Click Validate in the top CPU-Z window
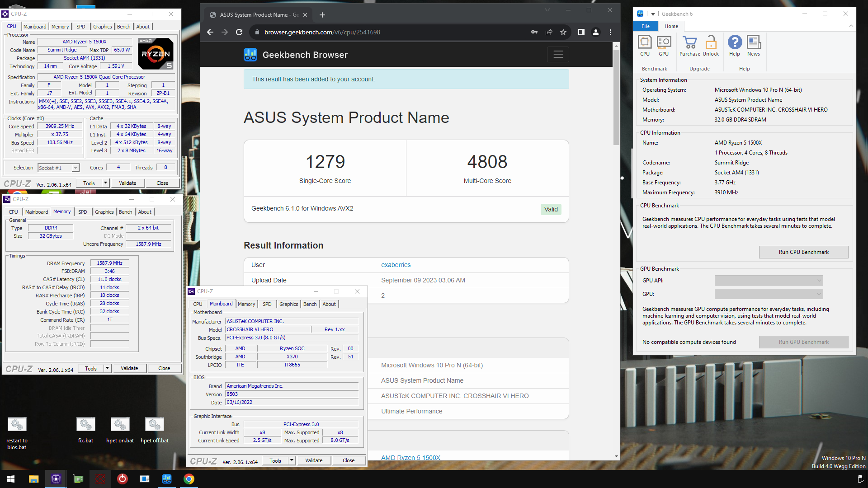868x488 pixels. click(x=127, y=183)
